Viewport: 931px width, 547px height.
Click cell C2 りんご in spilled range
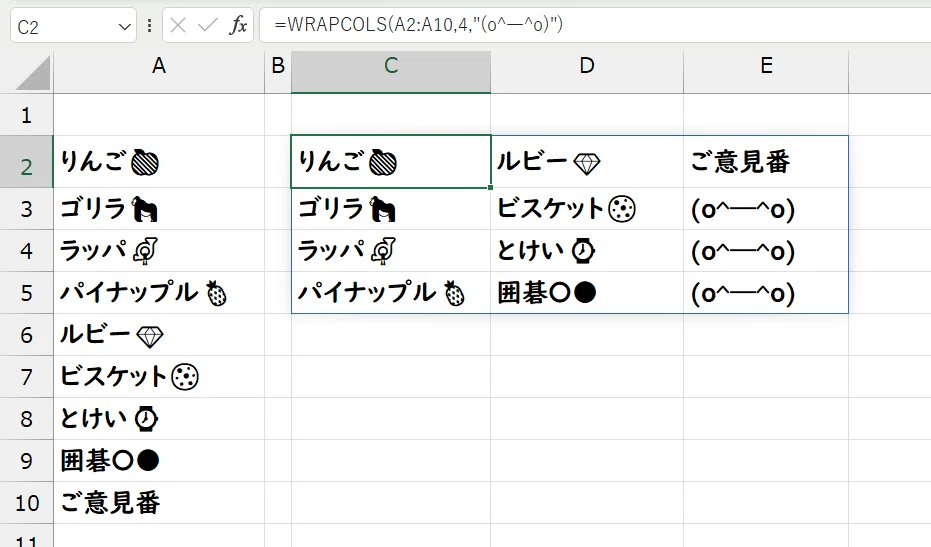(391, 162)
